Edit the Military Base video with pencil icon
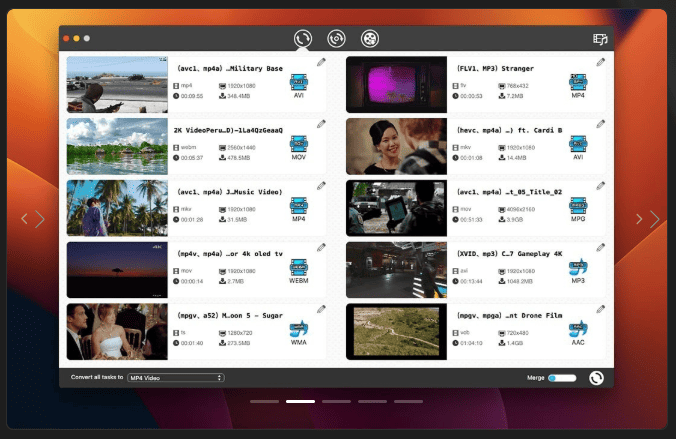The height and width of the screenshot is (439, 676). point(321,62)
